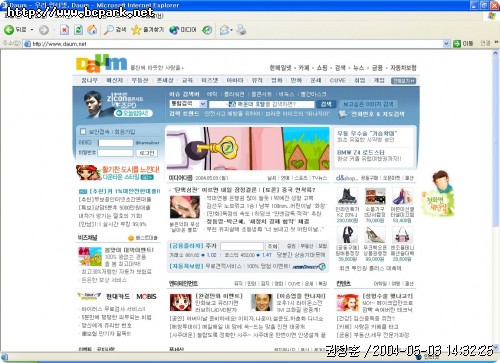
Task: Open the 회원가입 sign-up link
Action: click(x=125, y=132)
